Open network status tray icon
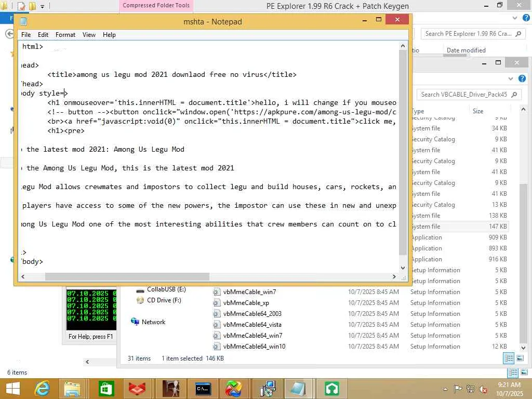The width and height of the screenshot is (532, 399). click(471, 389)
